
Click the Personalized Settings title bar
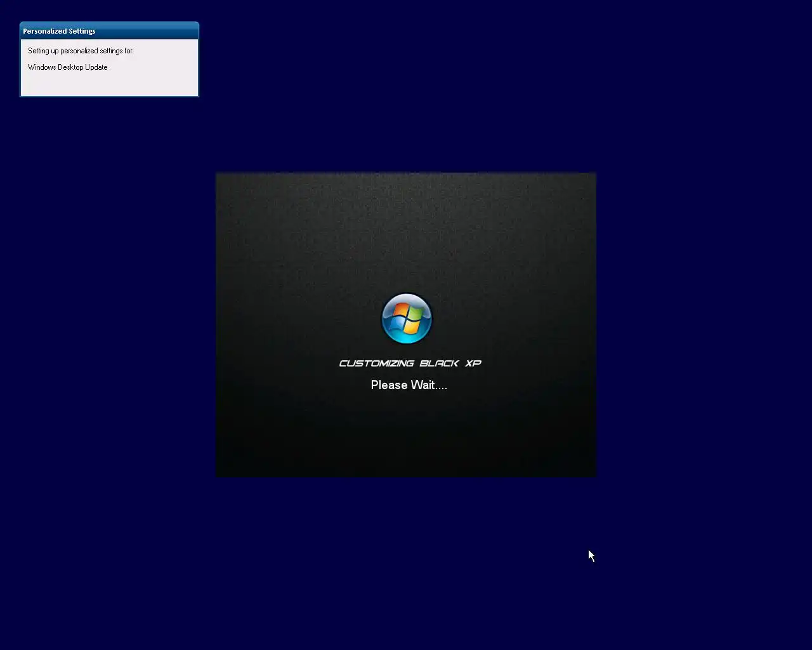coord(109,30)
